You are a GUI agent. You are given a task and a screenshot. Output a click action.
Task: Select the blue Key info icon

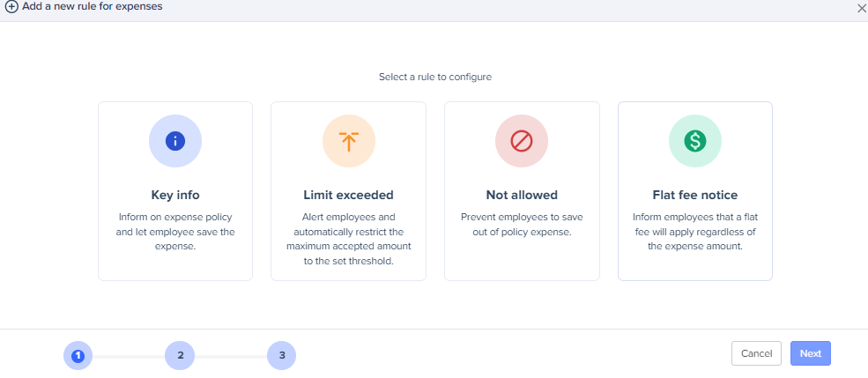coord(175,140)
